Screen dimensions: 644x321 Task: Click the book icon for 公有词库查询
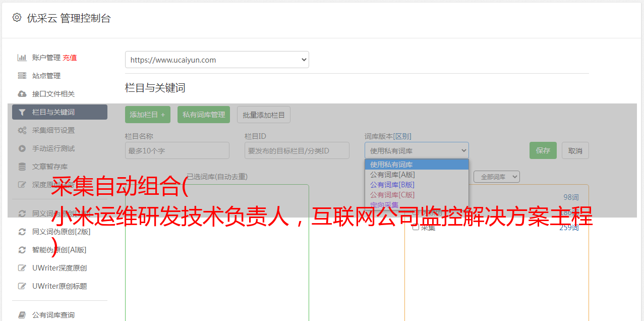click(22, 315)
